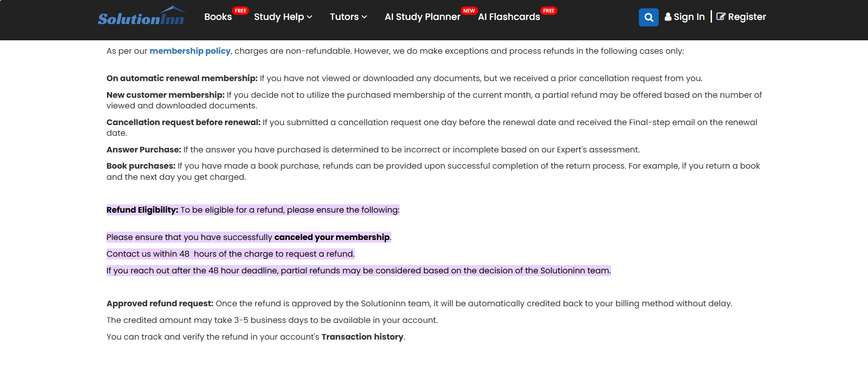Click the highlighted Refund Eligibility heading
868x379 pixels.
pyautogui.click(x=142, y=210)
